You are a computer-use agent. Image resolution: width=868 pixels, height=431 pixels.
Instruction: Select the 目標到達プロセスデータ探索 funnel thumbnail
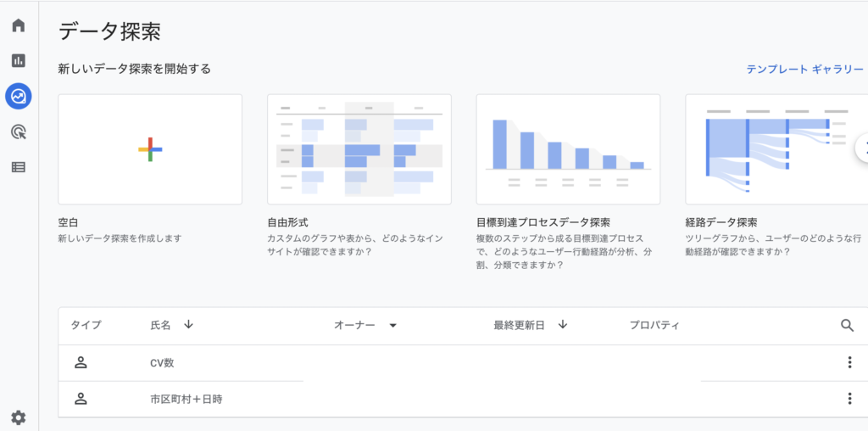(x=568, y=149)
